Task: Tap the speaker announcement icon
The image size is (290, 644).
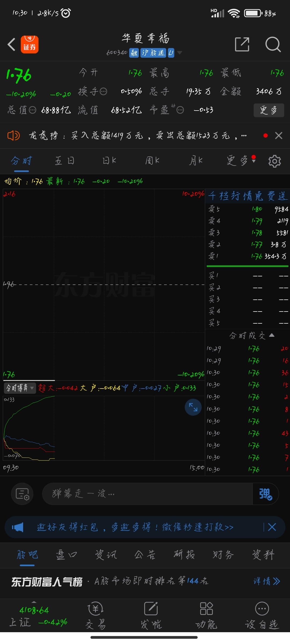Action: [x=13, y=136]
